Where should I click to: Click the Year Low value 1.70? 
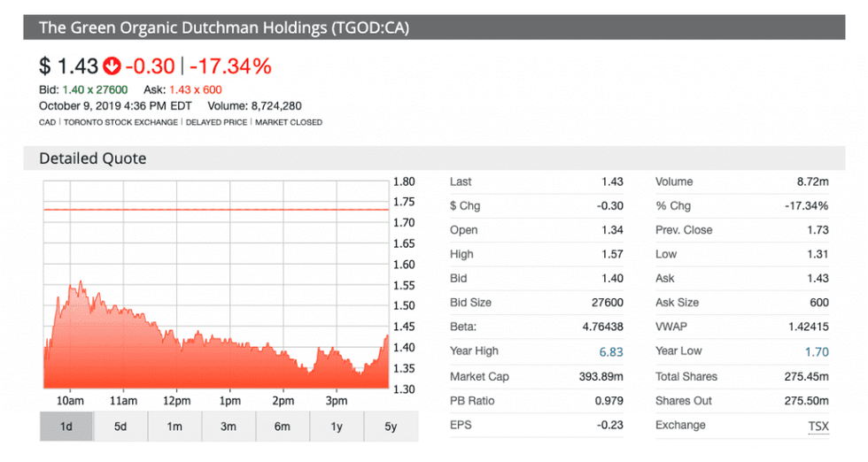pos(817,352)
